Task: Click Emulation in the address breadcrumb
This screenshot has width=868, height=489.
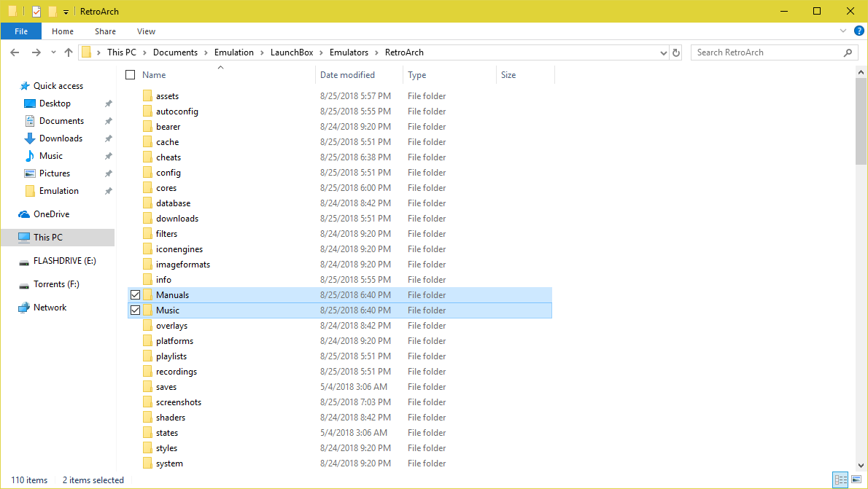Action: (x=233, y=52)
